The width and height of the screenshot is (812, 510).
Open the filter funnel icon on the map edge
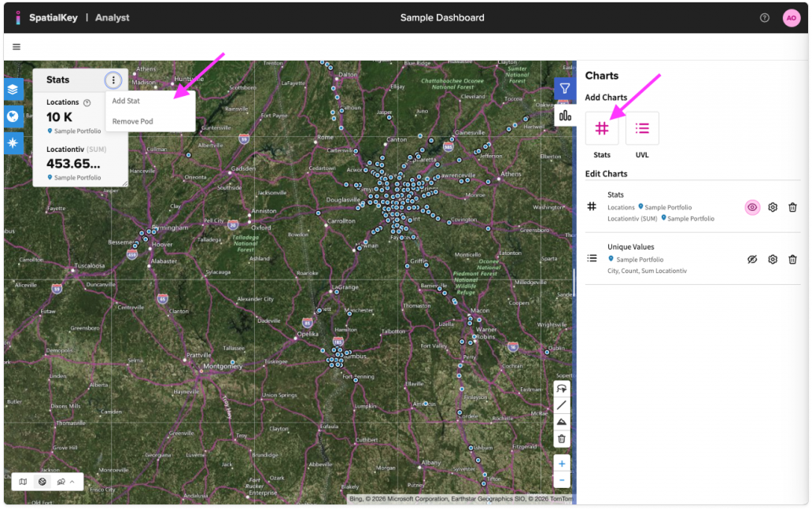click(x=563, y=88)
